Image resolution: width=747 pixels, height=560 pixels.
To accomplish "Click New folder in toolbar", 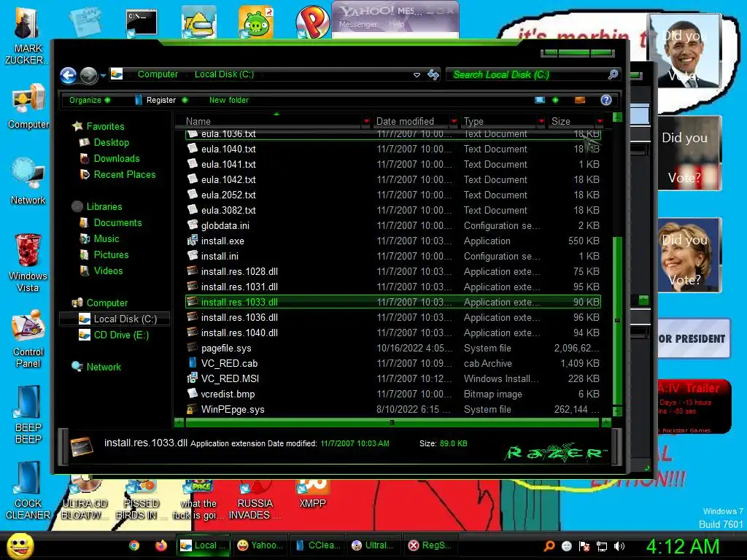I will [228, 100].
